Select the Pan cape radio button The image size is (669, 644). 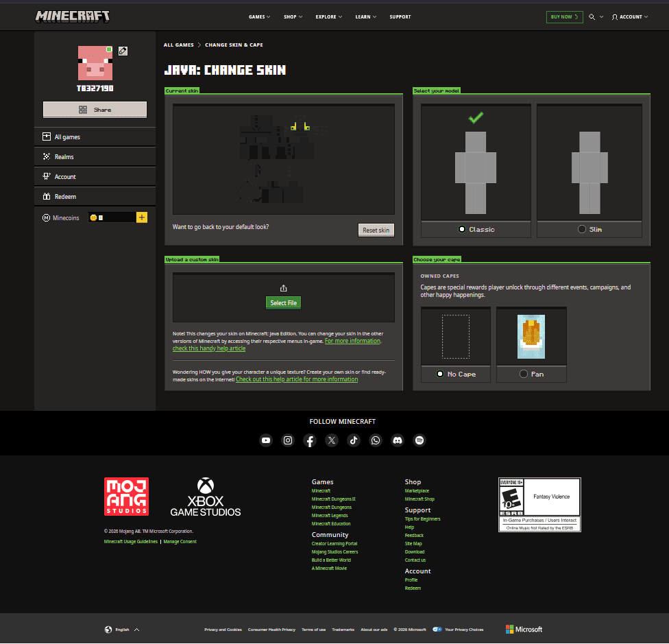524,374
